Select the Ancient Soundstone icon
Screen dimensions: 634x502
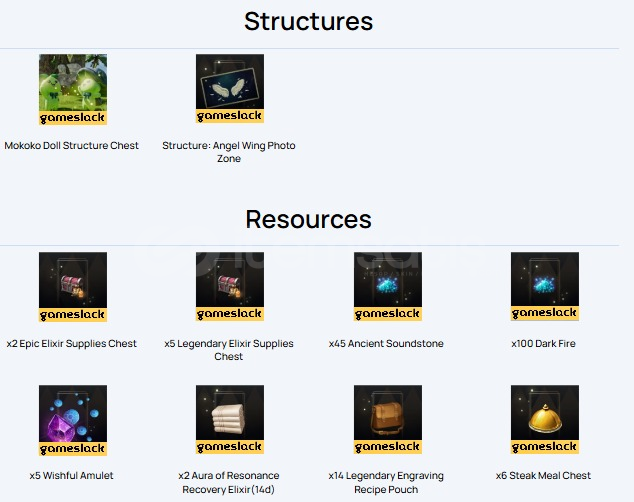coord(388,287)
